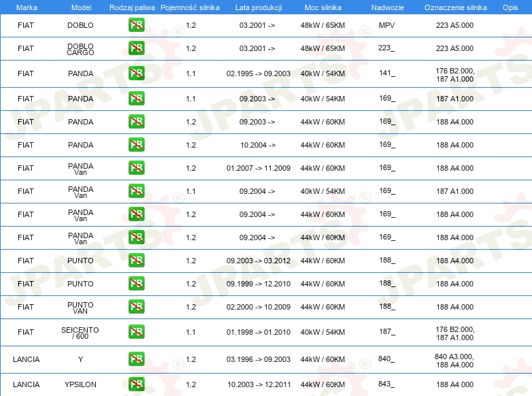
Task: Click the Pojemność silnika column header
Action: pyautogui.click(x=190, y=7)
